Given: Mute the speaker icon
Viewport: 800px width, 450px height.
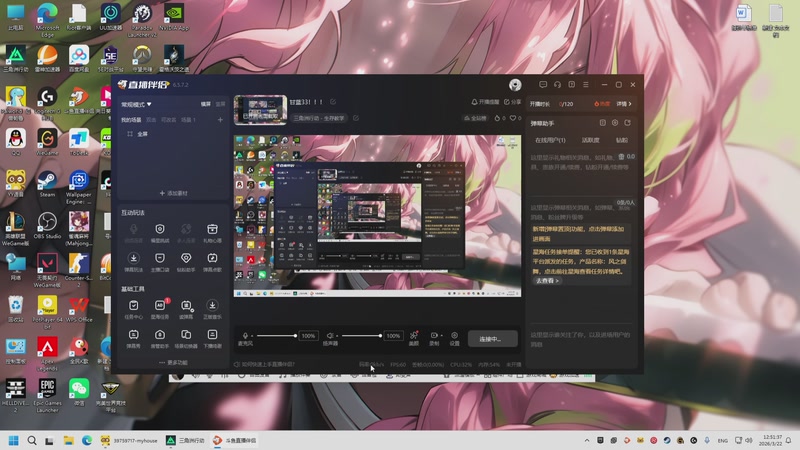Looking at the screenshot, I should [330, 335].
